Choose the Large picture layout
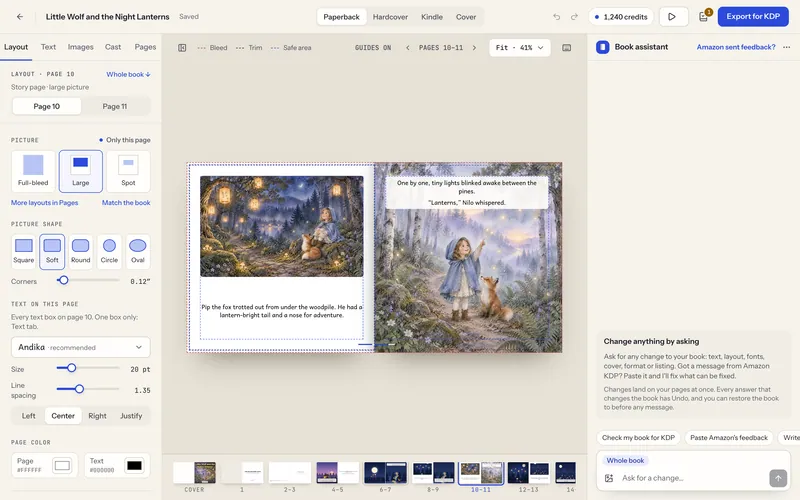Viewport: 800px width, 500px height. (x=81, y=171)
